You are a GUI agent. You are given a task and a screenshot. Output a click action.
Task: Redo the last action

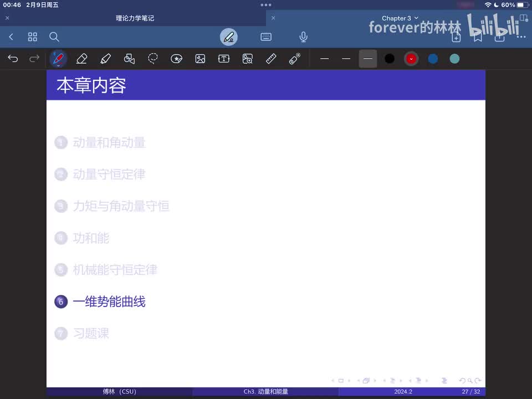pyautogui.click(x=34, y=59)
